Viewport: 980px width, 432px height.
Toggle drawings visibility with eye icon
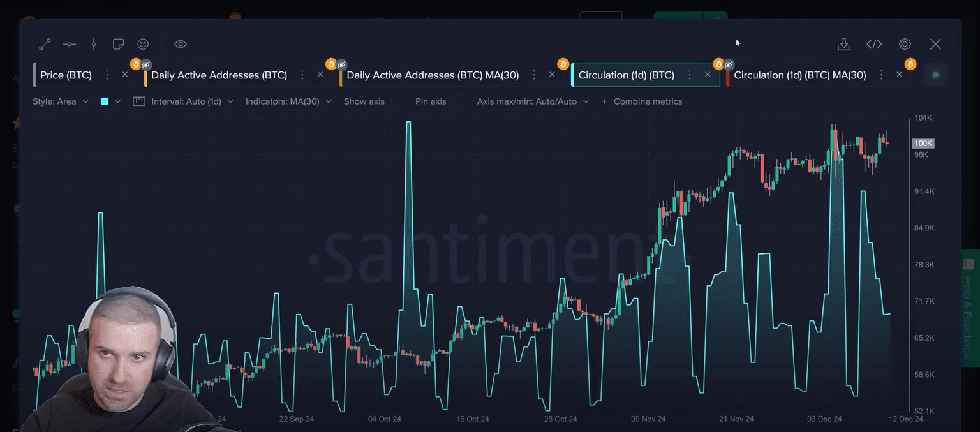pyautogui.click(x=181, y=44)
